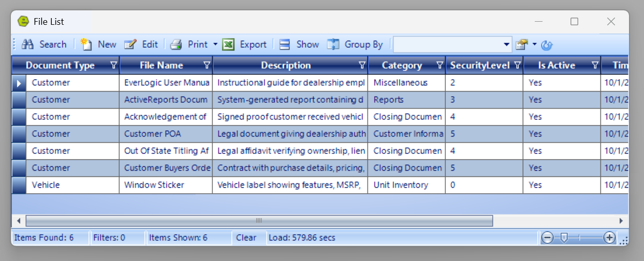Click the Group By icon

333,44
